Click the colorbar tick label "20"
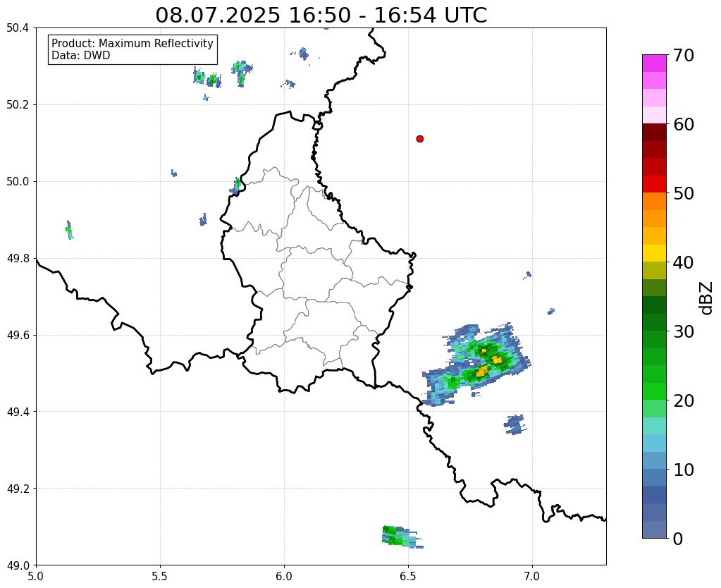Viewport: 721px width, 588px height. (x=684, y=400)
